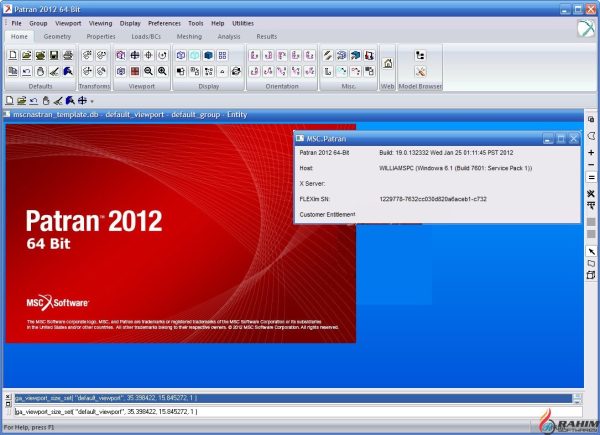The height and width of the screenshot is (435, 600).
Task: Click the tools icon below the Model Browser tree icon
Action: [x=420, y=71]
